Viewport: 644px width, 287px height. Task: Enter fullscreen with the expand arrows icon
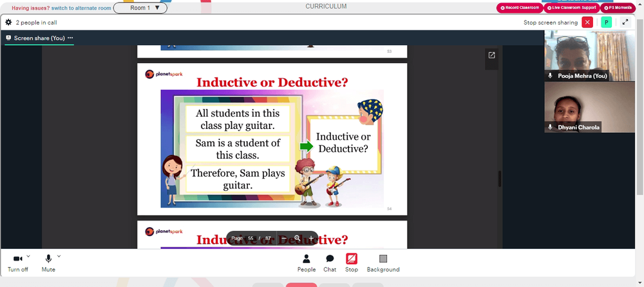tap(625, 22)
